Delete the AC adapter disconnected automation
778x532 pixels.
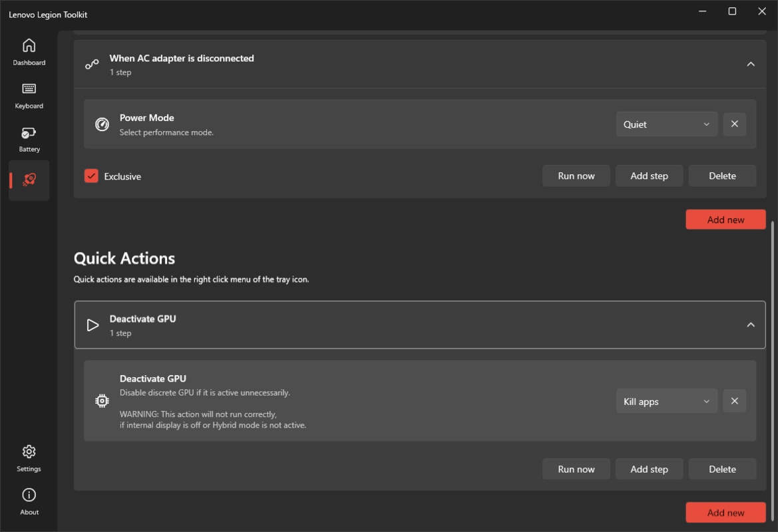pos(722,176)
